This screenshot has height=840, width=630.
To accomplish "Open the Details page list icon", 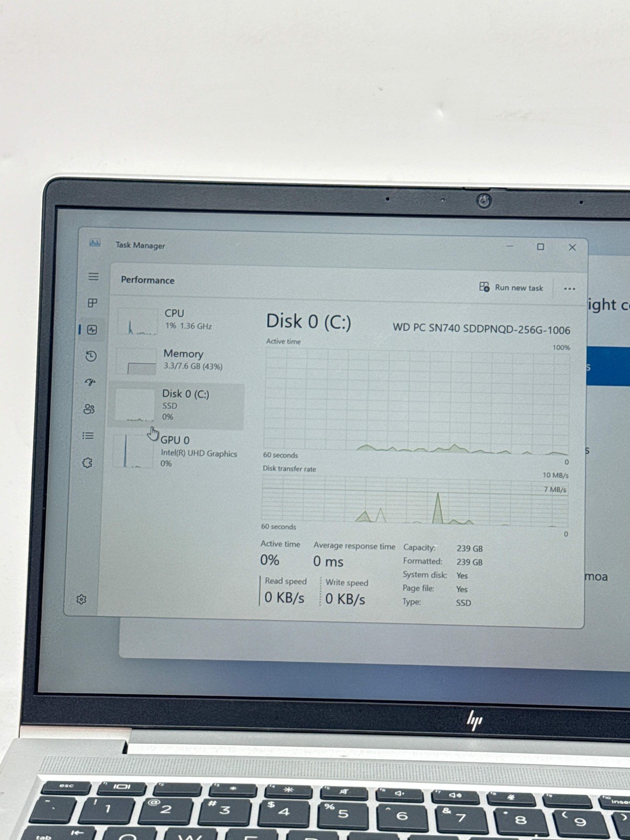I will tap(88, 436).
